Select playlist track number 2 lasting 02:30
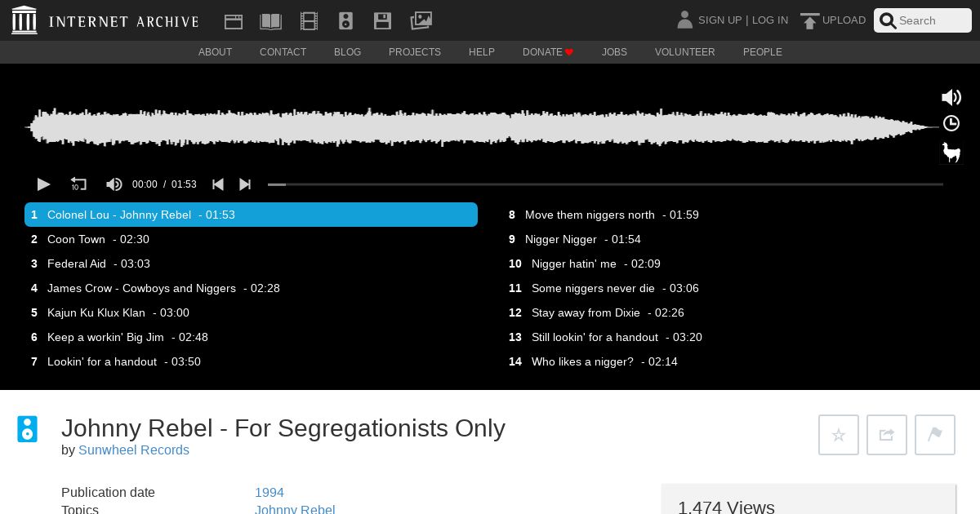This screenshot has height=514, width=980. click(251, 239)
